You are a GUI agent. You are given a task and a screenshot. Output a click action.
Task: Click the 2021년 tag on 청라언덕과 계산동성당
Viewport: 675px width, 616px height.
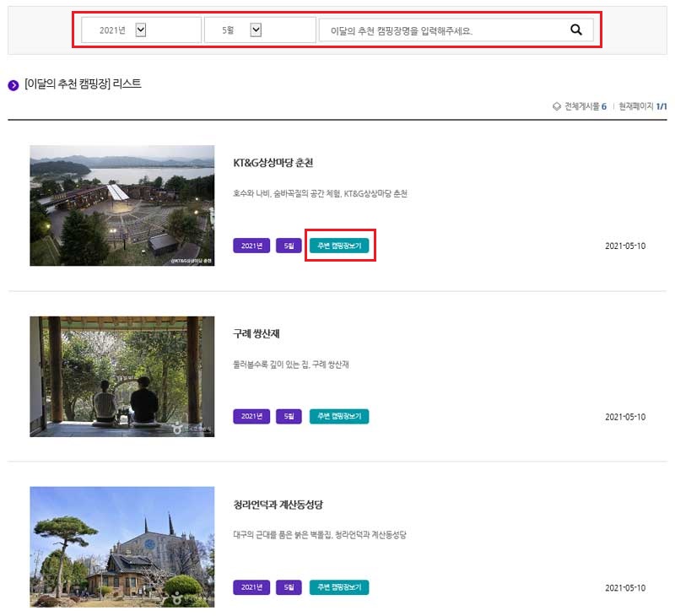point(251,586)
